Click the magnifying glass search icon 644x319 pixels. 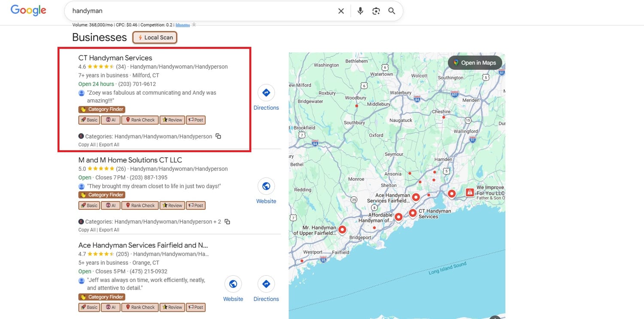pos(392,11)
